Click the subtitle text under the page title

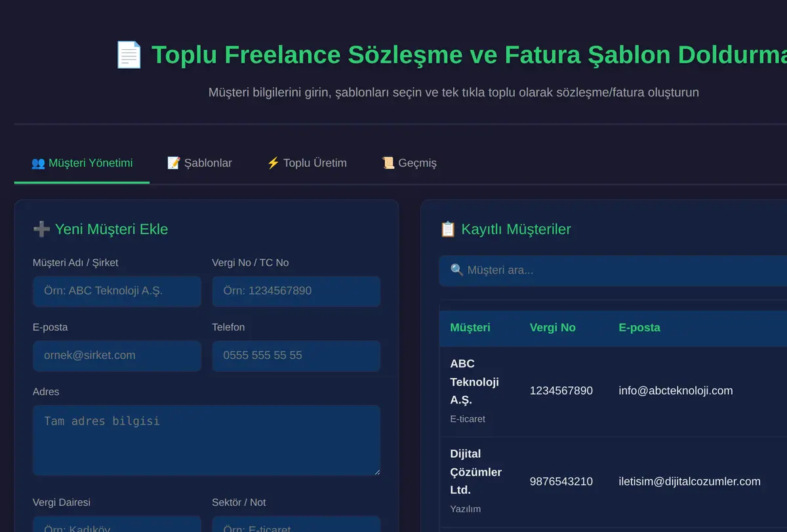click(454, 92)
